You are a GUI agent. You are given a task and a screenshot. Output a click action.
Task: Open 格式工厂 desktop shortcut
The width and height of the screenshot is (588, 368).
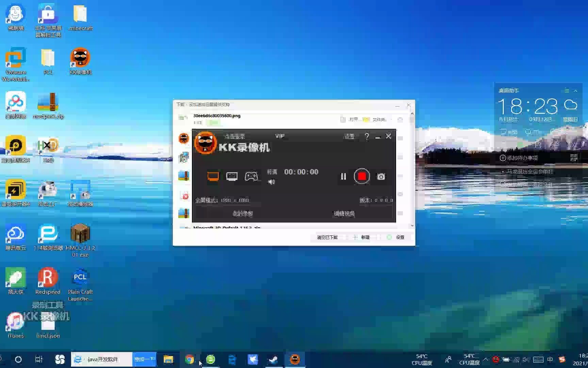48,193
